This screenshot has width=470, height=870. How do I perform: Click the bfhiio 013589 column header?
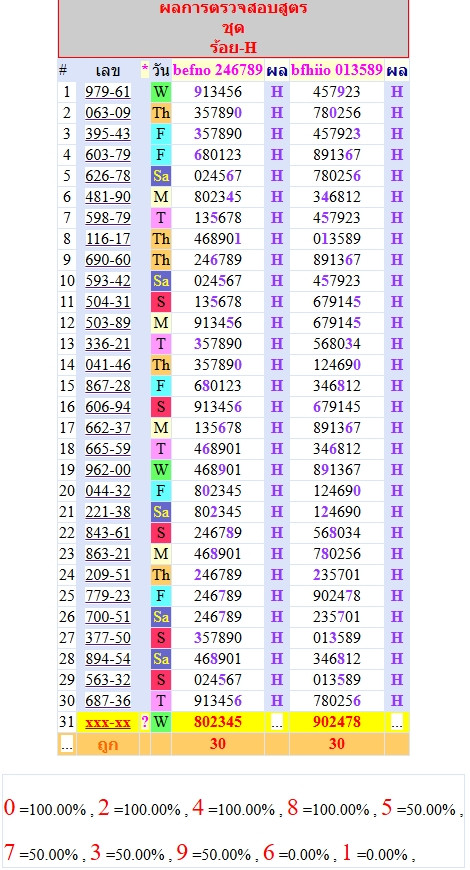tap(336, 70)
